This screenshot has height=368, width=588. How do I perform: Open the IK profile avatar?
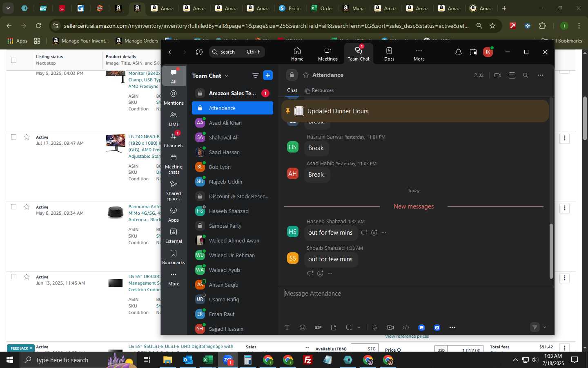click(488, 52)
